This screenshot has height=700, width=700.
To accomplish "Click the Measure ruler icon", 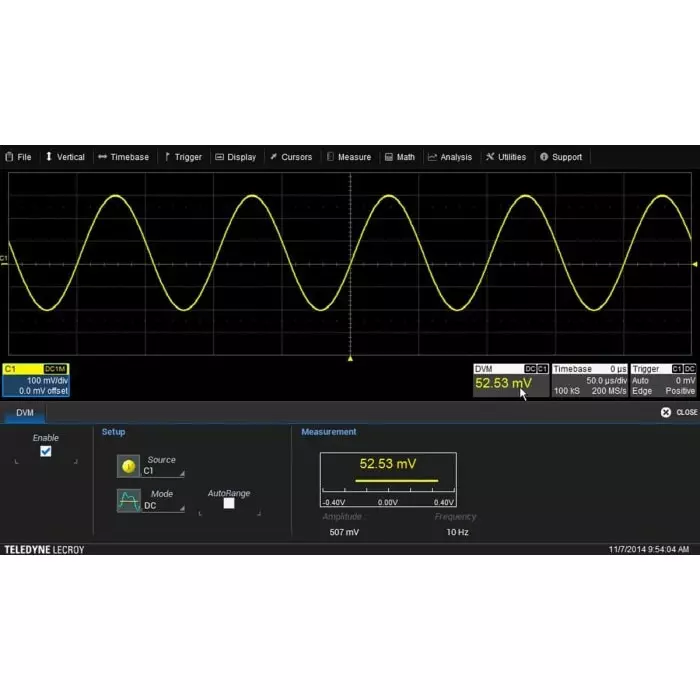I will tap(330, 157).
